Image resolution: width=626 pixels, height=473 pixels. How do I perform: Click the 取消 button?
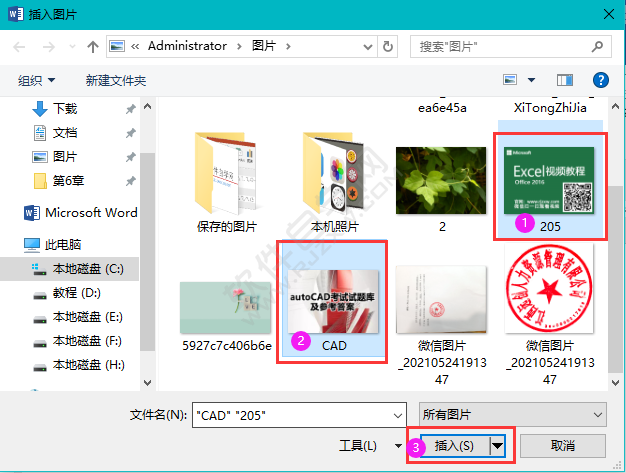coord(563,445)
